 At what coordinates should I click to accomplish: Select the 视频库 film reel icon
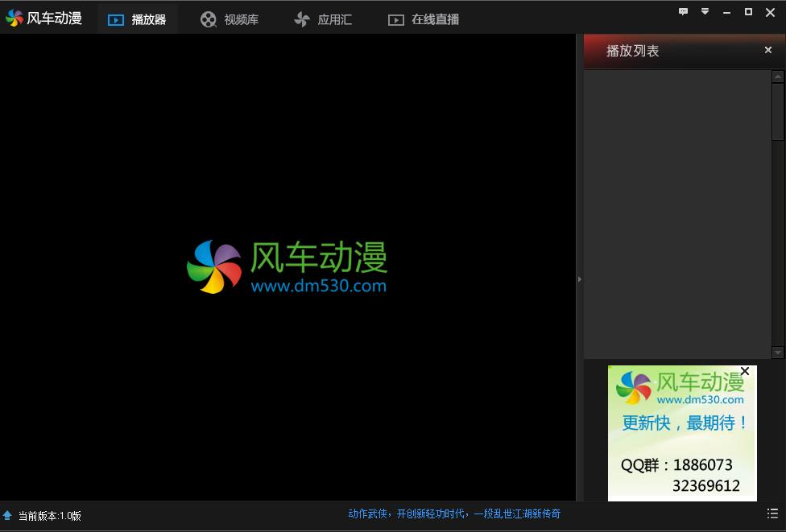pos(209,19)
